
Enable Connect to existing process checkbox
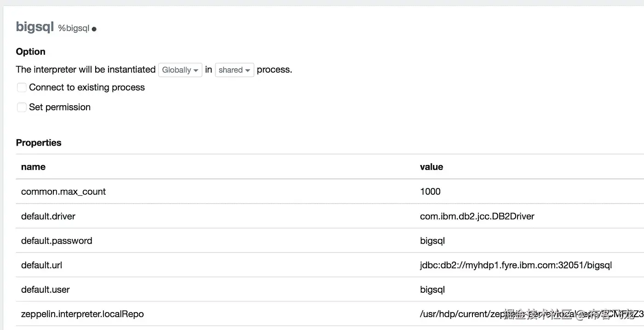point(22,87)
